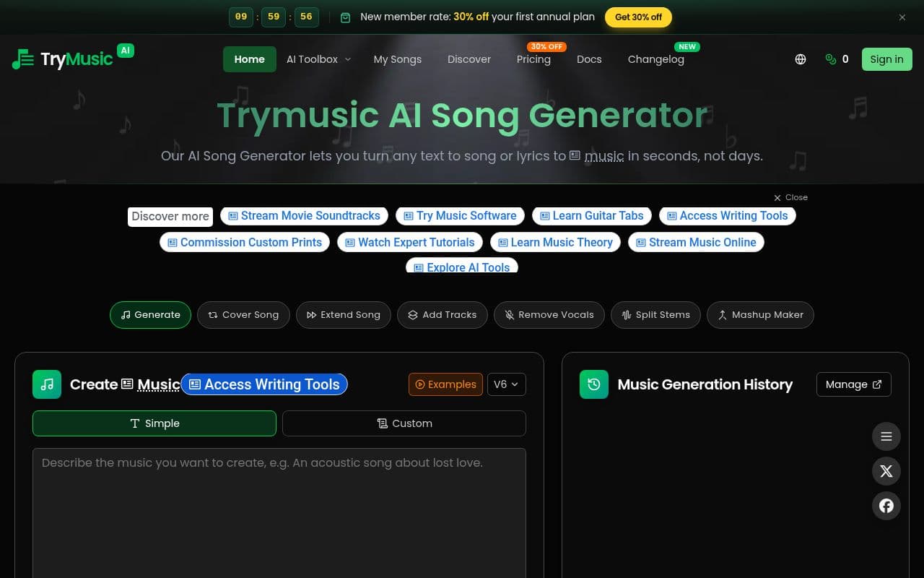924x578 pixels.
Task: Go to the Home page
Action: [250, 59]
